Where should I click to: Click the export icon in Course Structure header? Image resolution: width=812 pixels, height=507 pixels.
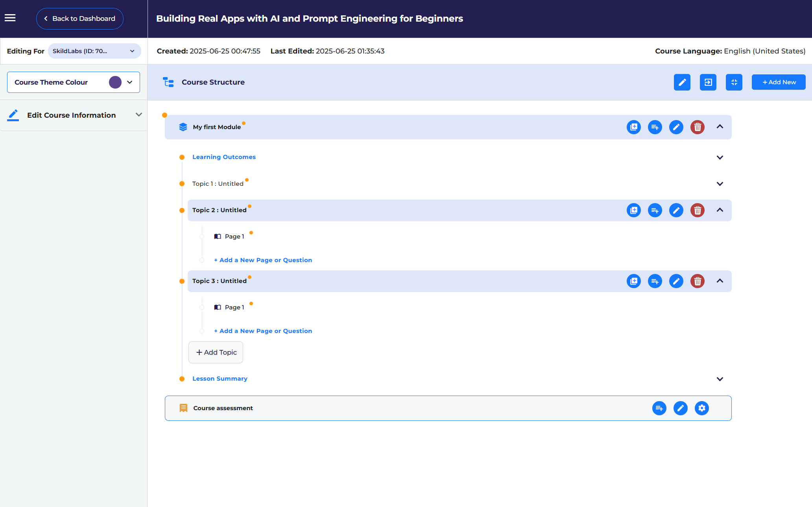708,82
